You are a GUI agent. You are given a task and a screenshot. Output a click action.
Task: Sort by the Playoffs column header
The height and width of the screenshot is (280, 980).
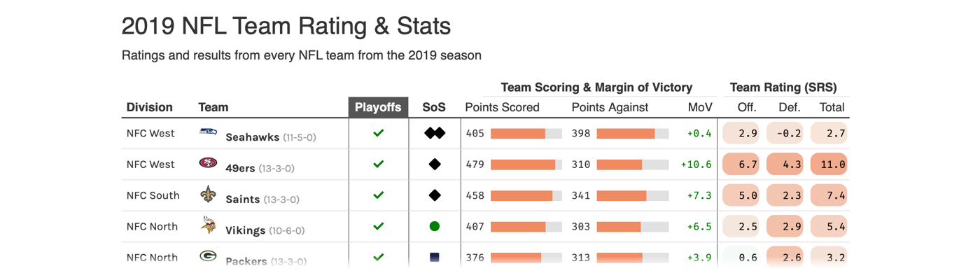coord(378,107)
